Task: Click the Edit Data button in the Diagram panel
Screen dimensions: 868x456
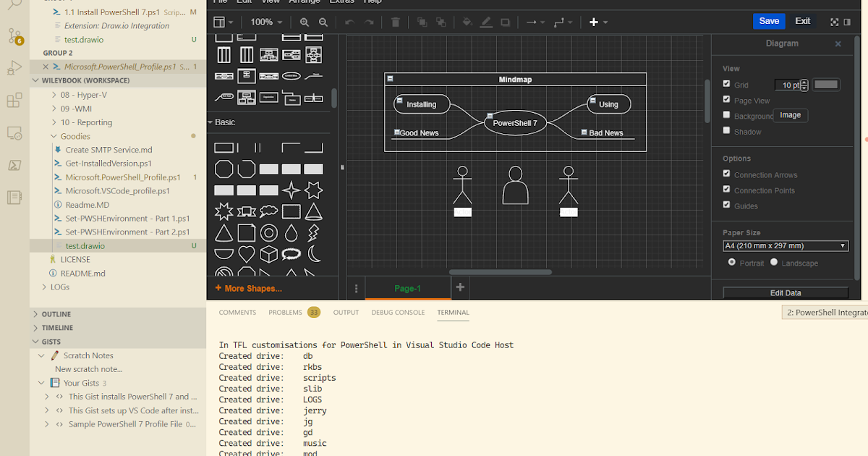Action: click(785, 292)
